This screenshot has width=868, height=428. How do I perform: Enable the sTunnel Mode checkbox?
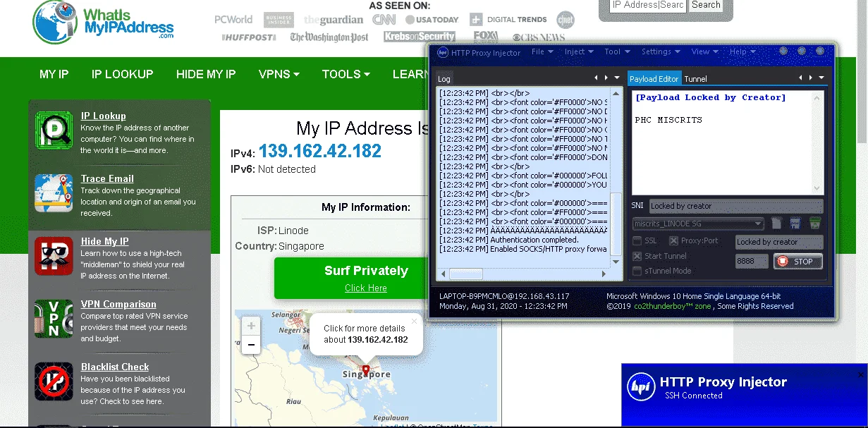637,271
